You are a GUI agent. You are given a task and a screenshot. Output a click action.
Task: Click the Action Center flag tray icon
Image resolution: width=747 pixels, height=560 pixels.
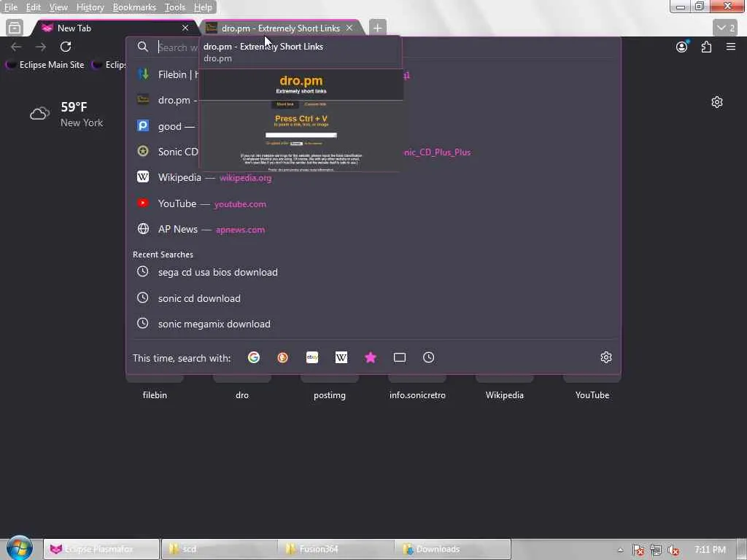pyautogui.click(x=638, y=550)
